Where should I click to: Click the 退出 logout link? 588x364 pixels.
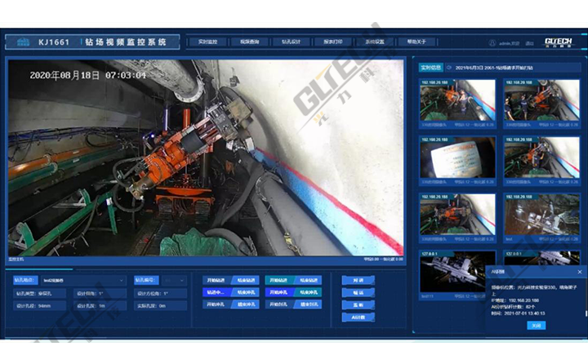point(529,43)
